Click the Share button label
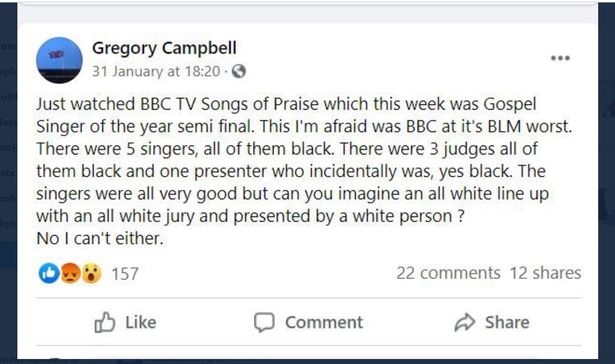 507,322
